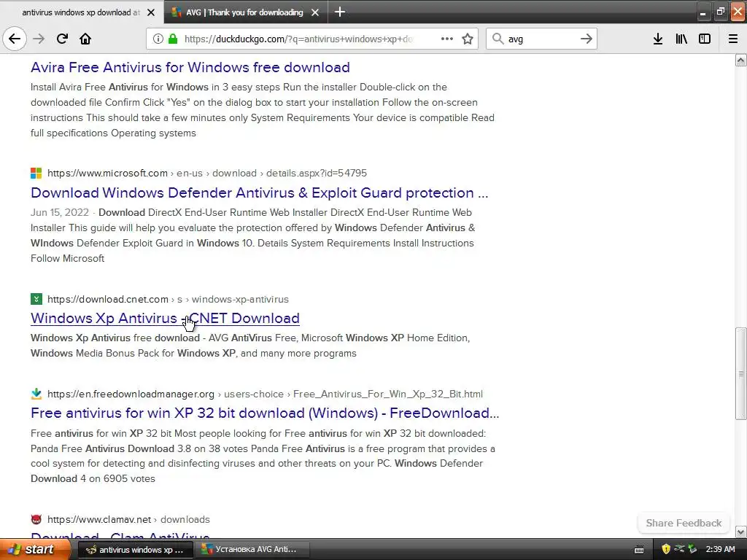The width and height of the screenshot is (747, 560).
Task: Click the scrollbar up arrow
Action: pos(740,60)
